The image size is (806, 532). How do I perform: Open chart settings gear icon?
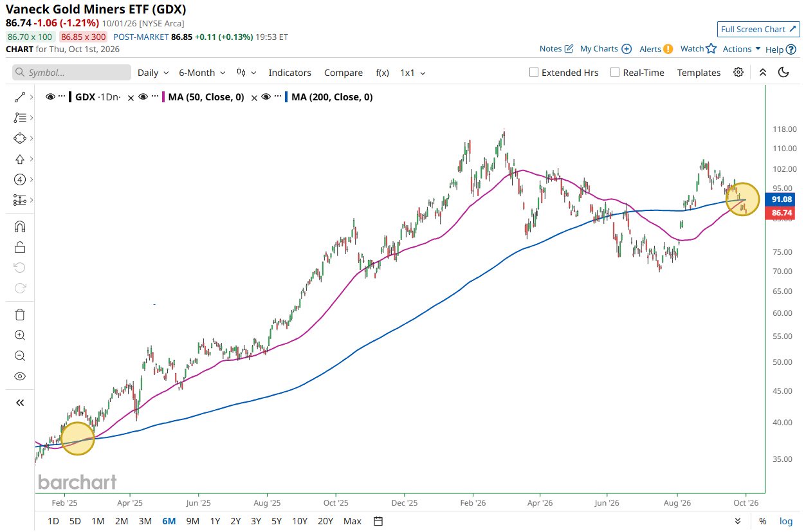coord(738,72)
